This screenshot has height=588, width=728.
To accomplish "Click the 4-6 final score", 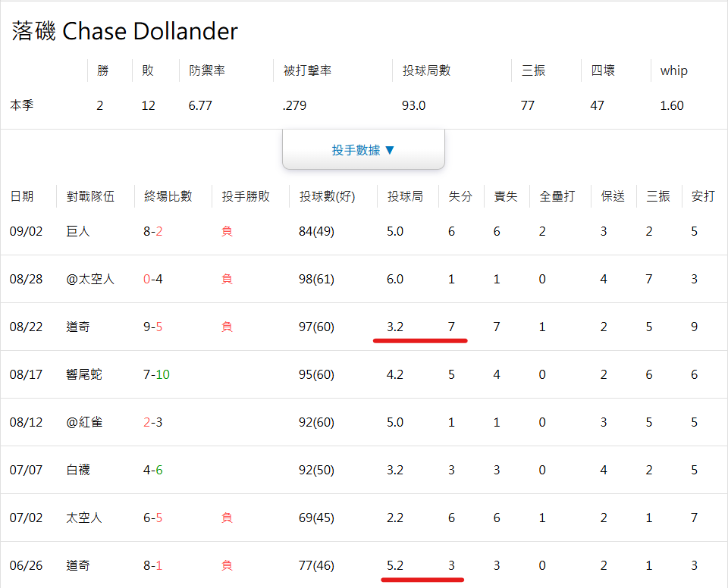I will pyautogui.click(x=152, y=470).
